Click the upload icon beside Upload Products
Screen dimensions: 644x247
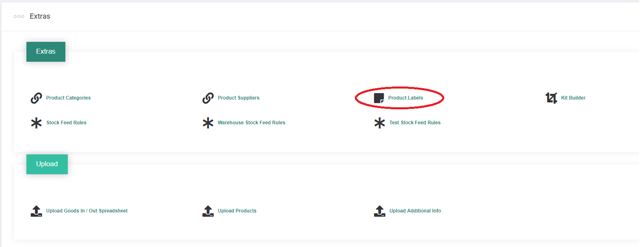click(208, 211)
